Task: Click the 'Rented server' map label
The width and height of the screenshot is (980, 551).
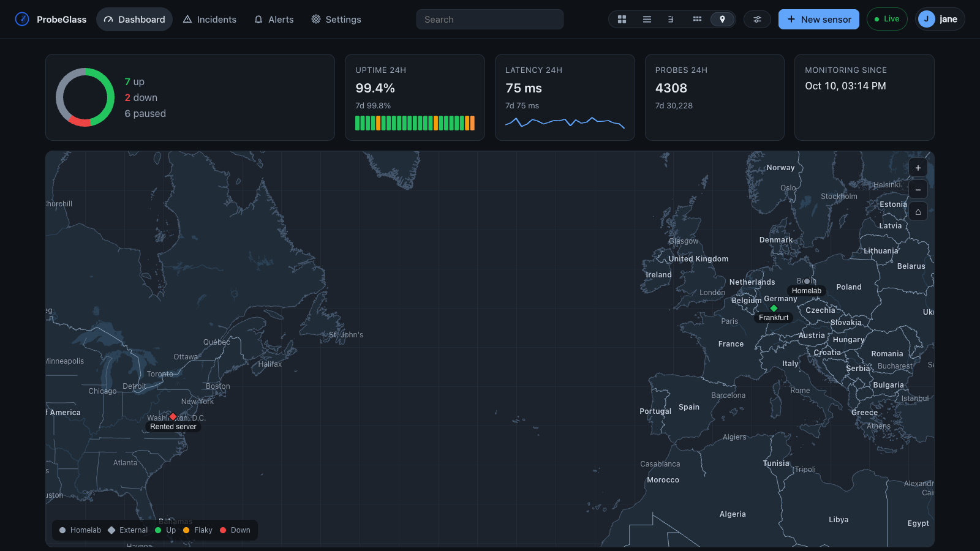Action: click(x=173, y=427)
